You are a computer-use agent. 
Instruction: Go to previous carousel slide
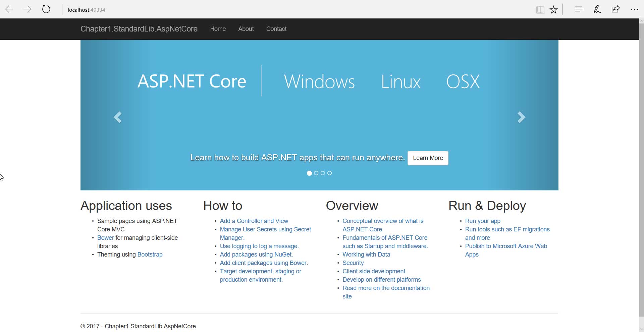point(117,117)
